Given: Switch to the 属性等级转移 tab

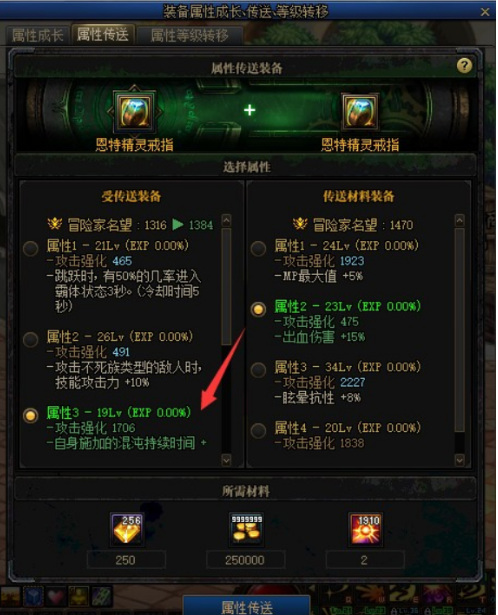Looking at the screenshot, I should tap(189, 36).
